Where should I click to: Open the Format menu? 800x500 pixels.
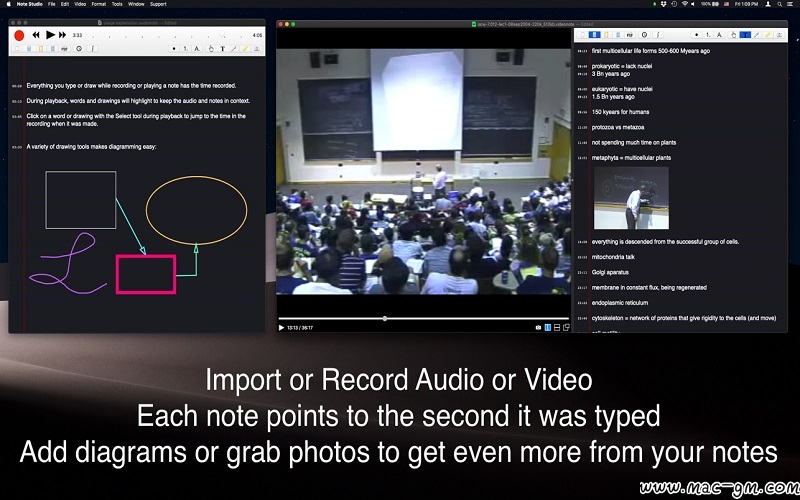pos(99,4)
